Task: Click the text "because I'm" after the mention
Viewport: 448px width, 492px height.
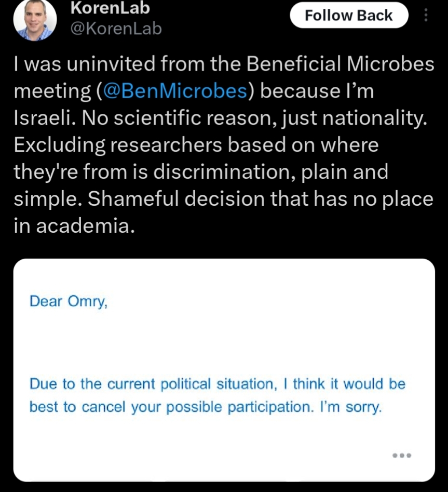Action: [317, 91]
